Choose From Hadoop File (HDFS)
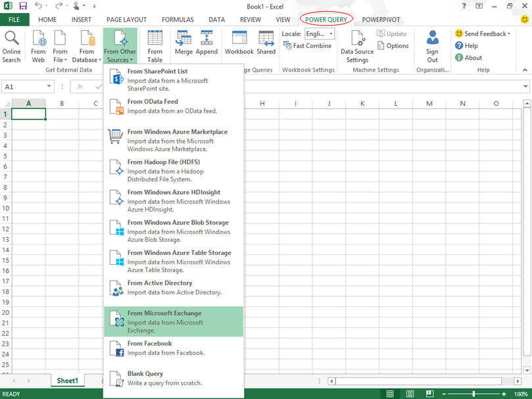The image size is (532, 399). tap(174, 170)
